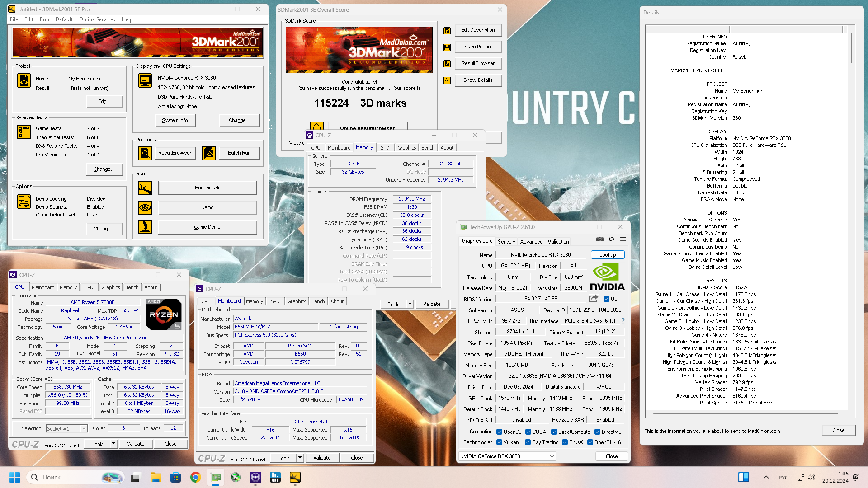
Task: Take GPU-Z screenshot with camera icon
Action: (600, 239)
